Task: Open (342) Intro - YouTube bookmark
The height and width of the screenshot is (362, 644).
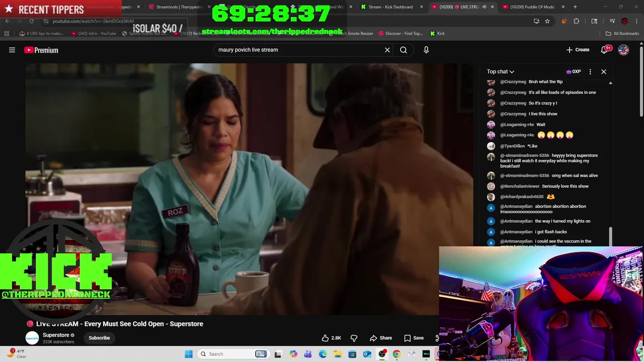Action: click(94, 33)
